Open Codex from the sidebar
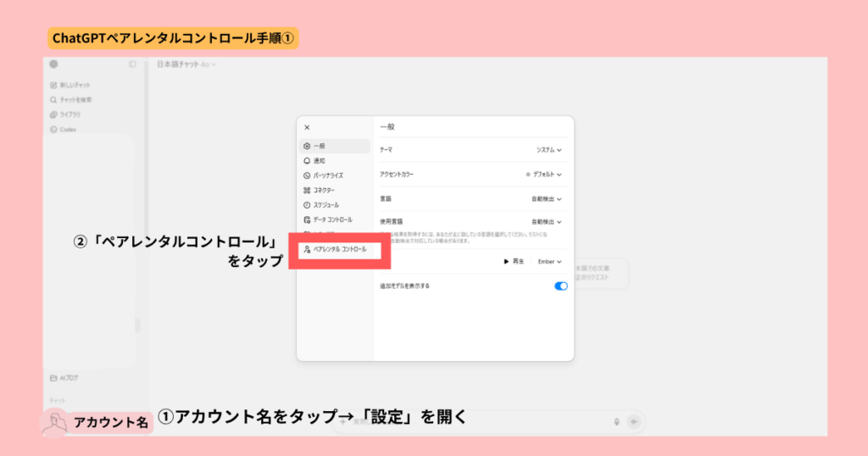 pyautogui.click(x=63, y=130)
